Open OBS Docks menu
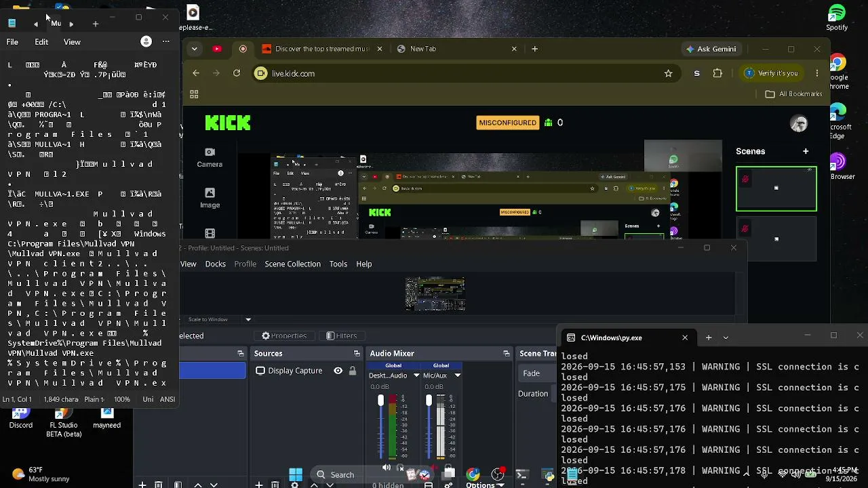This screenshot has height=488, width=868. (x=216, y=264)
